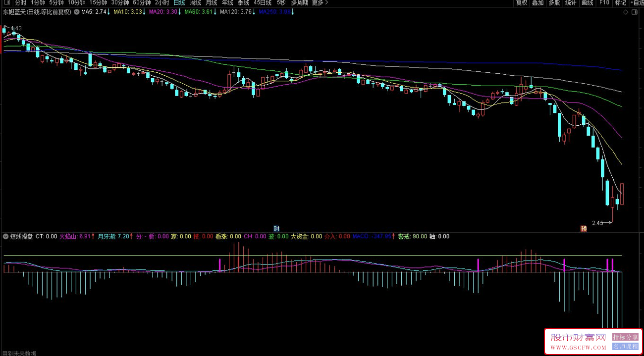The image size is (644, 356).
Task: Expand the 更多 periods menu
Action: click(320, 2)
